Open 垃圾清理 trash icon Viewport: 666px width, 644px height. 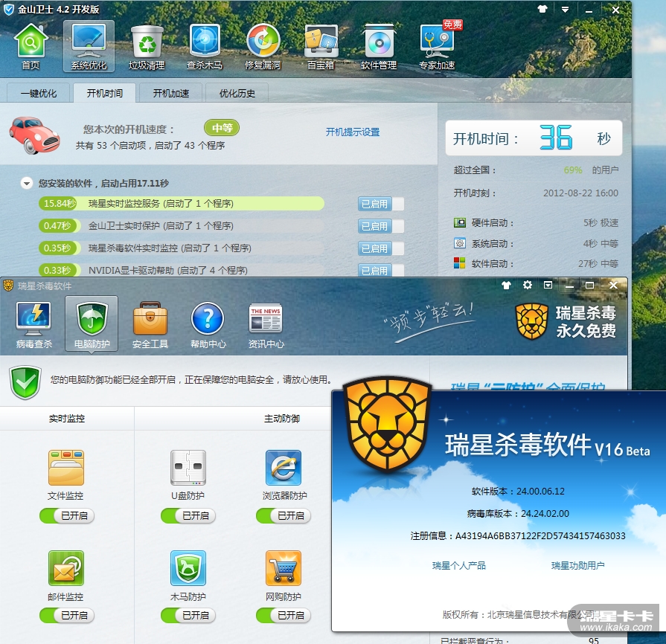(147, 46)
